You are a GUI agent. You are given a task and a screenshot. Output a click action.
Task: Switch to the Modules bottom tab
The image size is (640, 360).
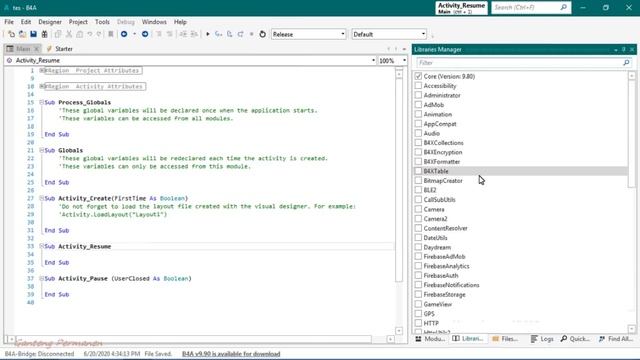tap(430, 339)
